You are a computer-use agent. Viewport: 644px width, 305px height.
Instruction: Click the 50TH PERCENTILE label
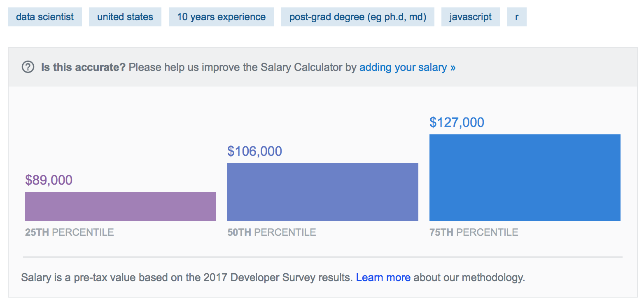coord(272,232)
